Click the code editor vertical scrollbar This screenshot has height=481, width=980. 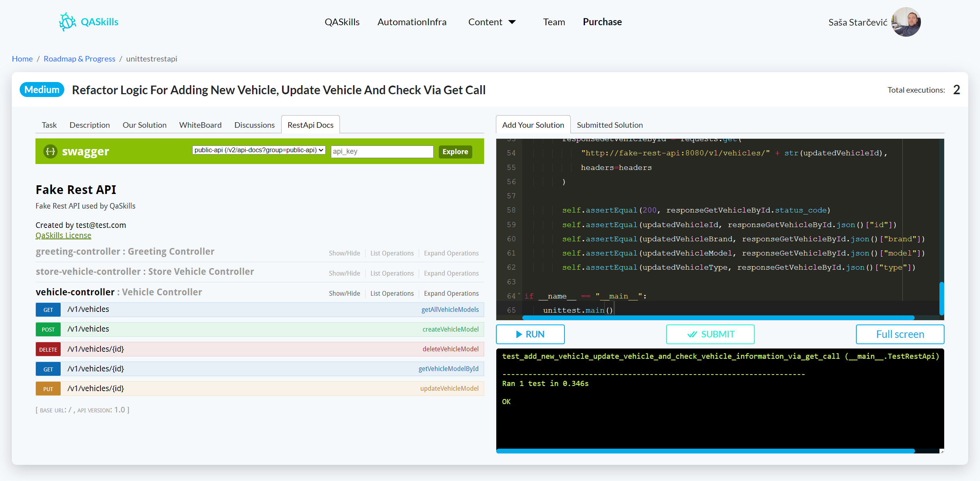pos(941,298)
